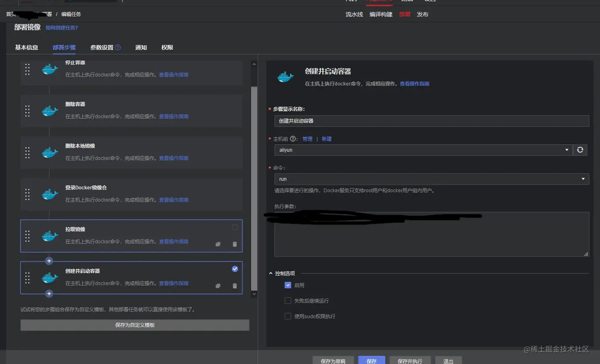Viewport: 600px width, 364px height.
Task: Click 保存并执行 button
Action: tap(410, 361)
